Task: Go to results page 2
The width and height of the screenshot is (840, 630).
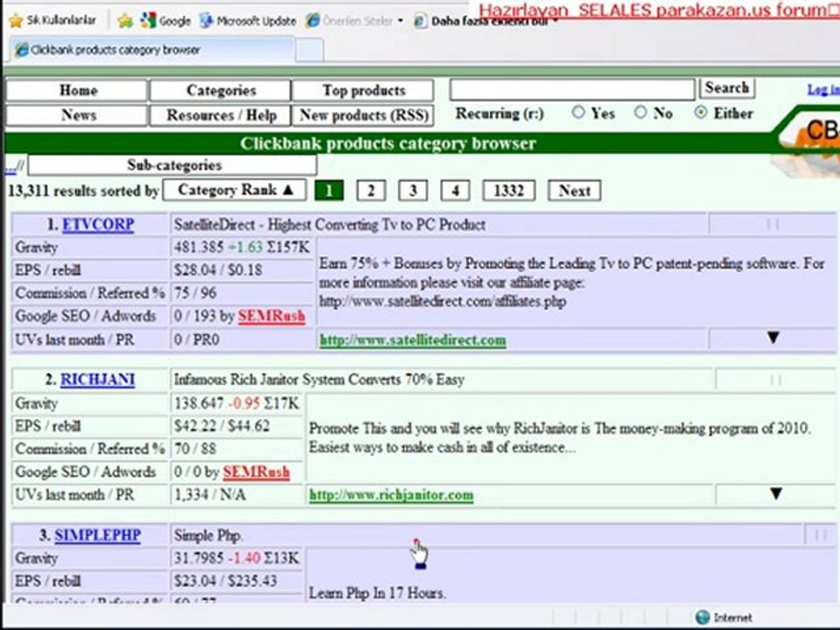Action: (x=371, y=191)
